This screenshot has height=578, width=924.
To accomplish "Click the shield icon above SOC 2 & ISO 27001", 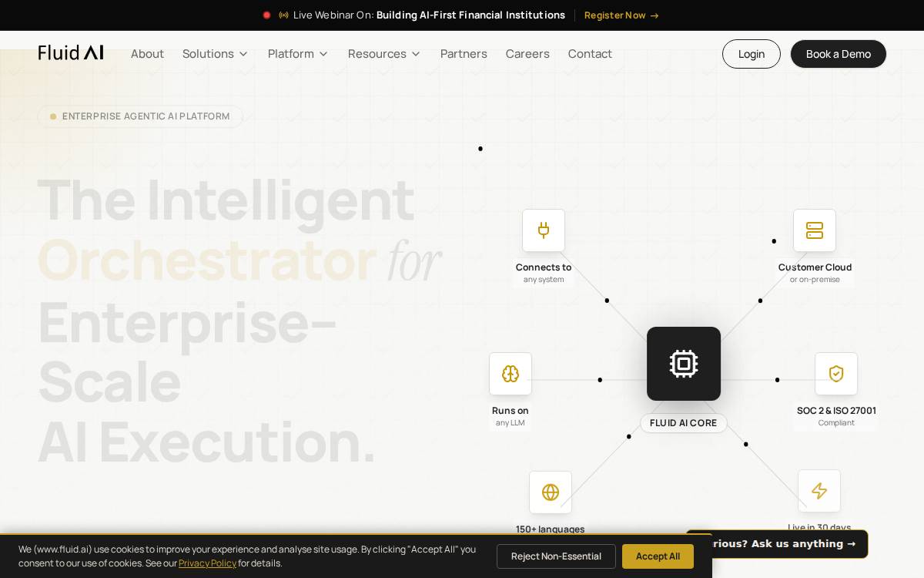I will [836, 374].
